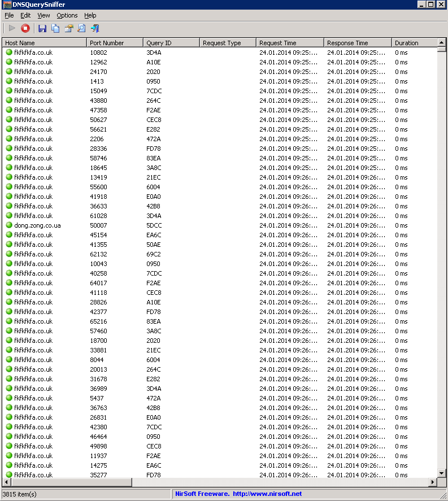The image size is (448, 501).
Task: Click green icon in row with port 1413
Action: (x=9, y=81)
